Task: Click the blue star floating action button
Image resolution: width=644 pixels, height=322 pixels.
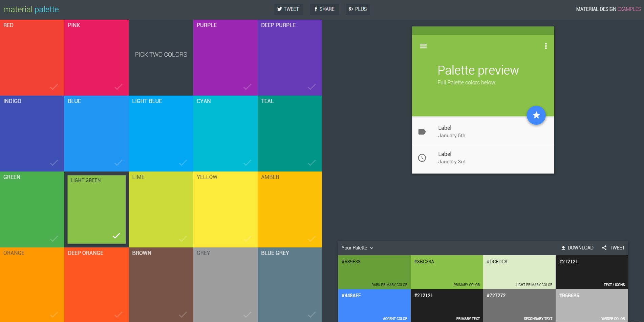Action: (536, 115)
